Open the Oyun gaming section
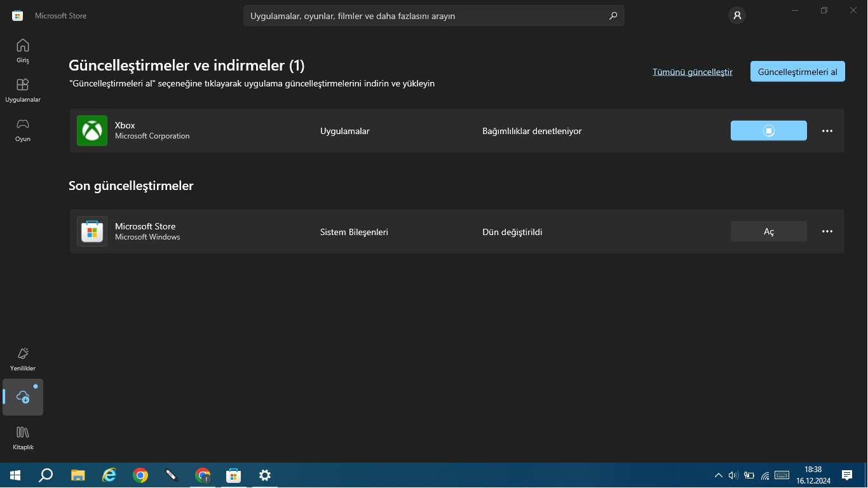The height and width of the screenshot is (488, 868). pos(23,130)
